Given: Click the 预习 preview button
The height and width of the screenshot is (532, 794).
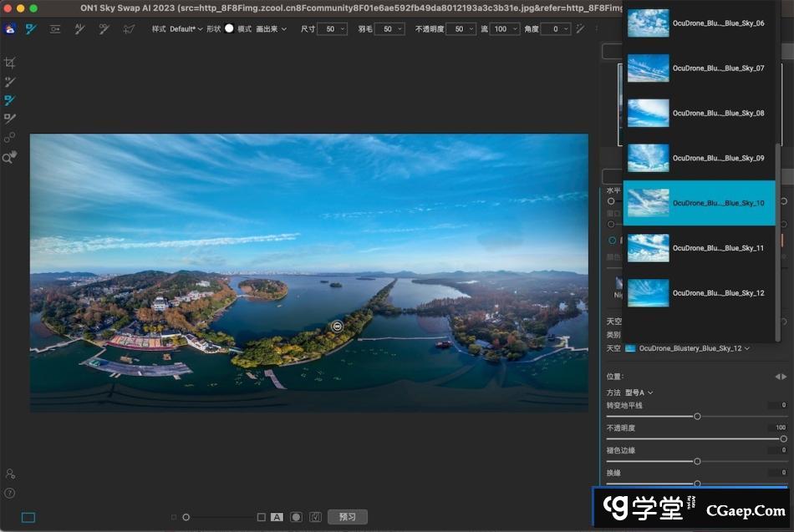Looking at the screenshot, I should pyautogui.click(x=347, y=517).
